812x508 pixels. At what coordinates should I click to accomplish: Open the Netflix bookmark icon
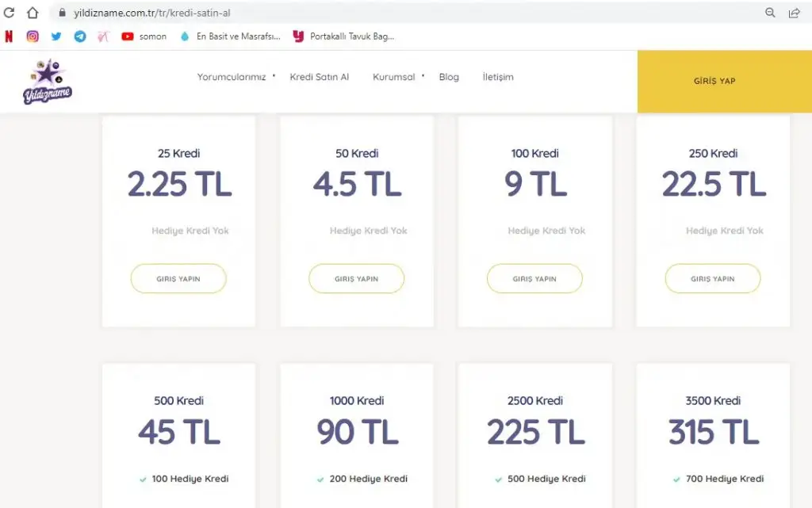point(9,36)
